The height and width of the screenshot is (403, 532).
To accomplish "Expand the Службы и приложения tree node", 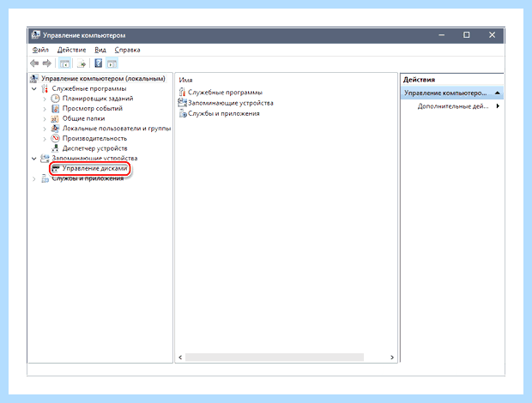I will pos(34,178).
